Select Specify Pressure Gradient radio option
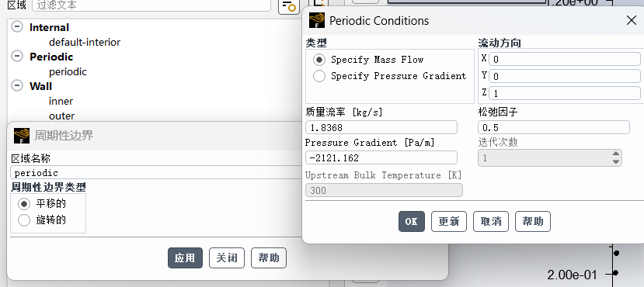Image resolution: width=644 pixels, height=287 pixels. coord(319,76)
